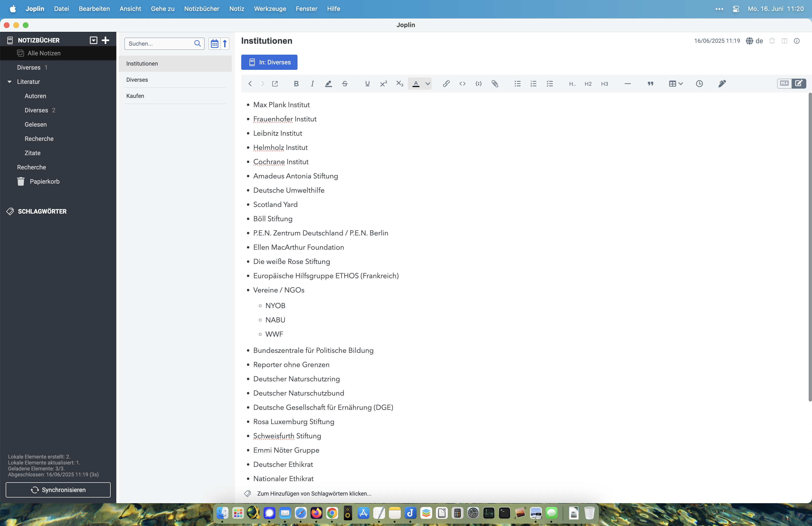Image resolution: width=812 pixels, height=526 pixels.
Task: Insert a code block
Action: click(x=478, y=84)
